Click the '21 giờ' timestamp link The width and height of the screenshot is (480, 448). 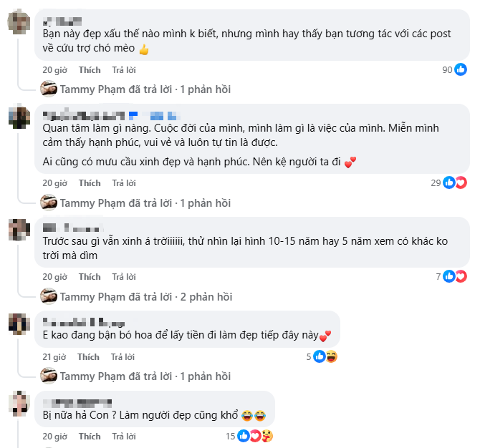pos(54,356)
